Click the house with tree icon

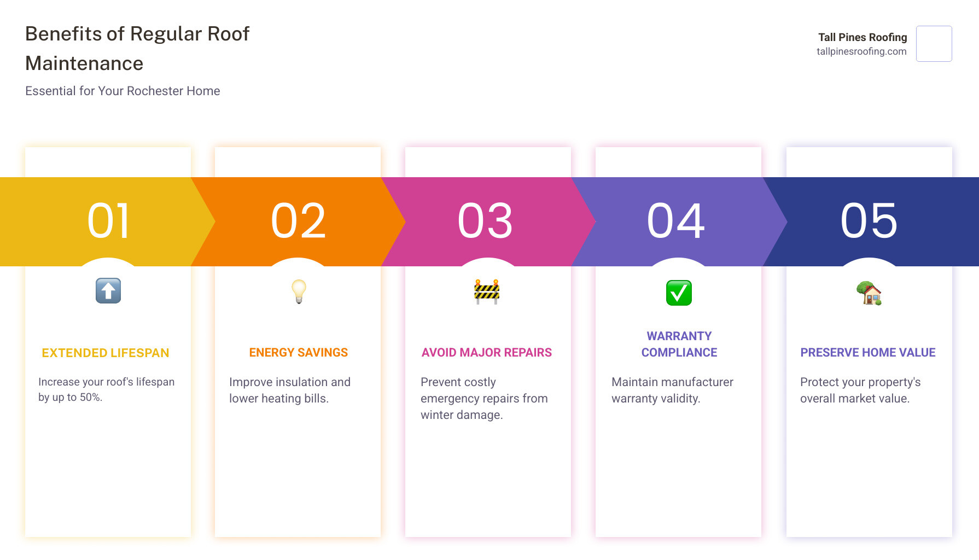click(x=869, y=293)
